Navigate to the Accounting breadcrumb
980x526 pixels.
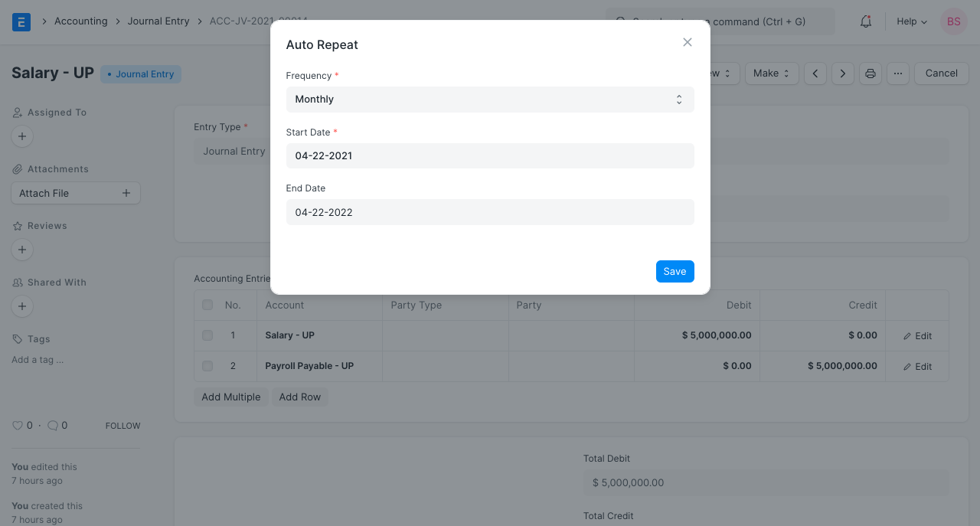click(x=80, y=21)
